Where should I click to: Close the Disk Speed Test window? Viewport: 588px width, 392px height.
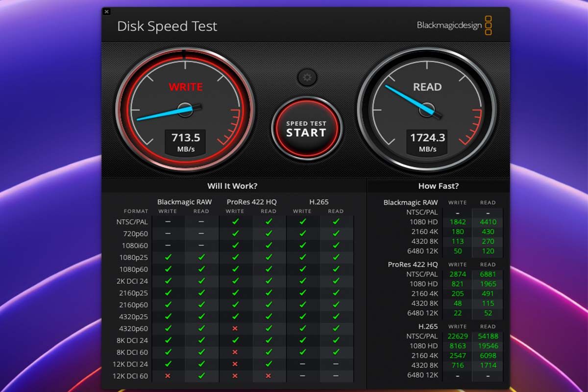tap(107, 12)
